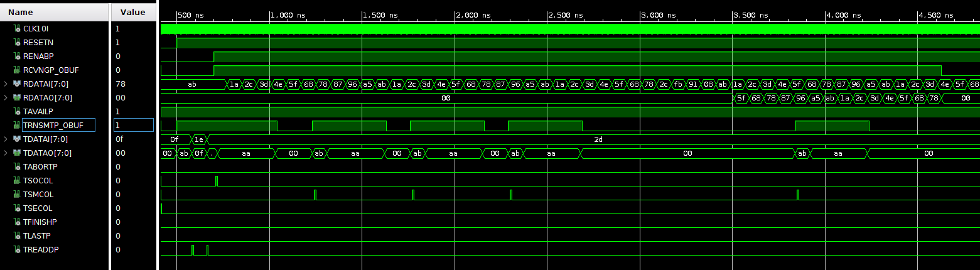980x270 pixels.
Task: Select the TAVAILP signal name
Action: (37, 112)
